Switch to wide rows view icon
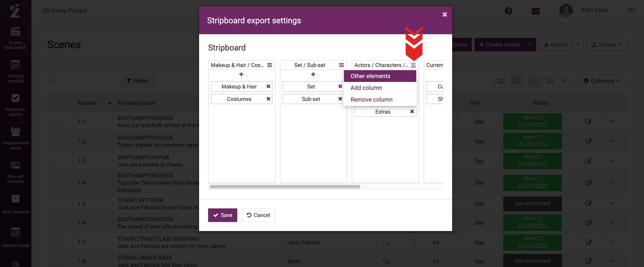This screenshot has width=644, height=267. click(535, 81)
